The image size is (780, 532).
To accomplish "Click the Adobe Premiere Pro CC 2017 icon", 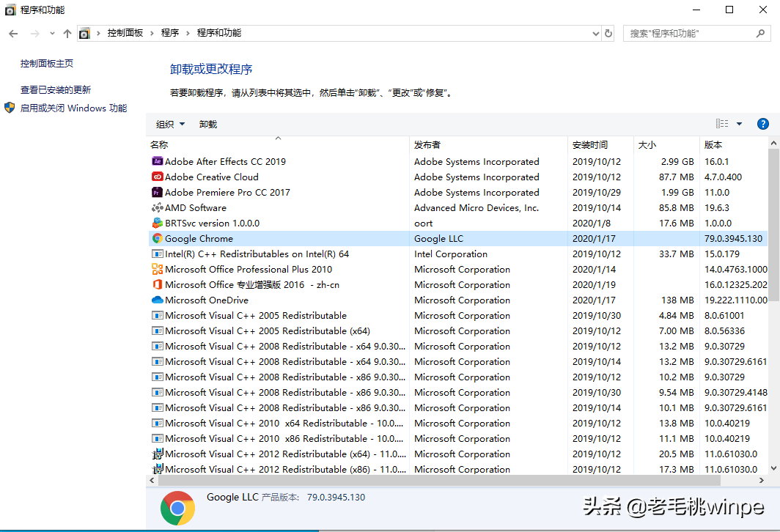I will point(157,192).
